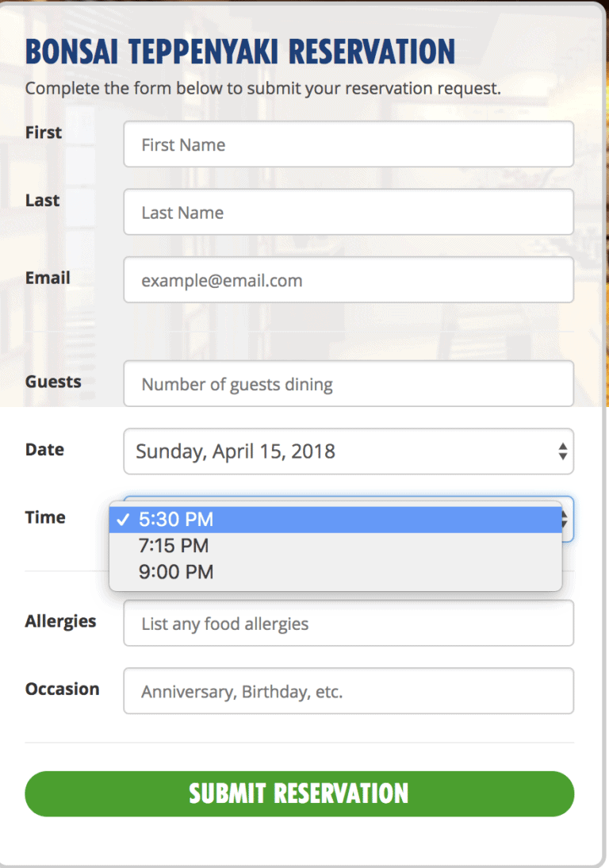
Task: Click the Occasion label
Action: [x=62, y=689]
